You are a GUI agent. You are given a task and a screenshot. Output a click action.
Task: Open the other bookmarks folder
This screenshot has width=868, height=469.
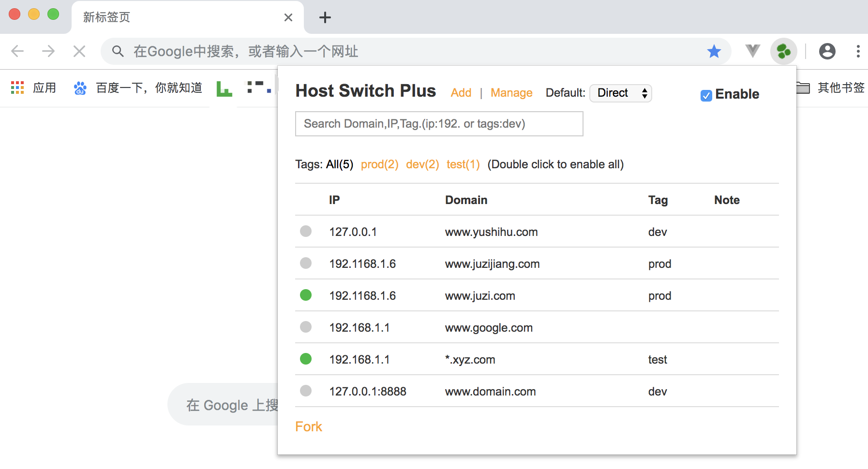[x=830, y=88]
